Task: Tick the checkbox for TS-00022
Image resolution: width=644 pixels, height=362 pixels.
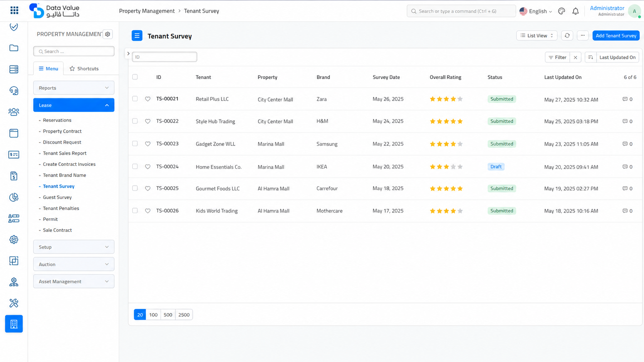Action: [x=135, y=121]
